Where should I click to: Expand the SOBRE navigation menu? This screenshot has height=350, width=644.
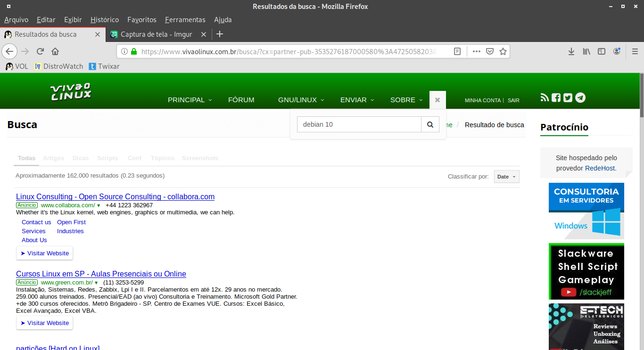(406, 100)
